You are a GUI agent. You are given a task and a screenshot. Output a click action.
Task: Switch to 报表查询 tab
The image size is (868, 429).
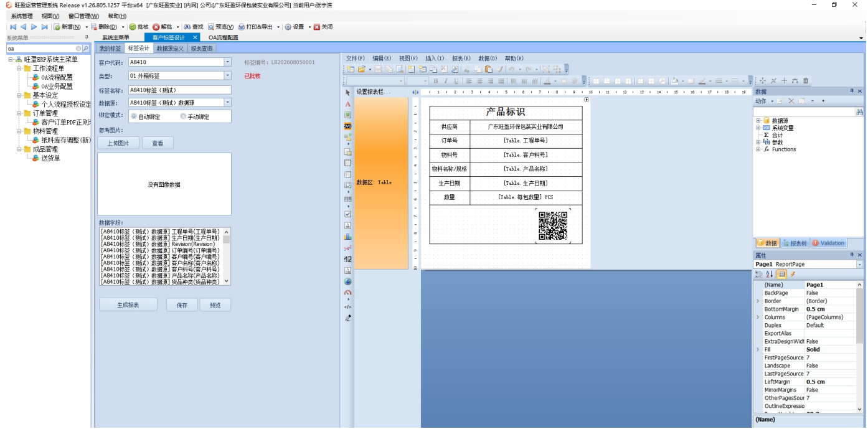[x=201, y=48]
